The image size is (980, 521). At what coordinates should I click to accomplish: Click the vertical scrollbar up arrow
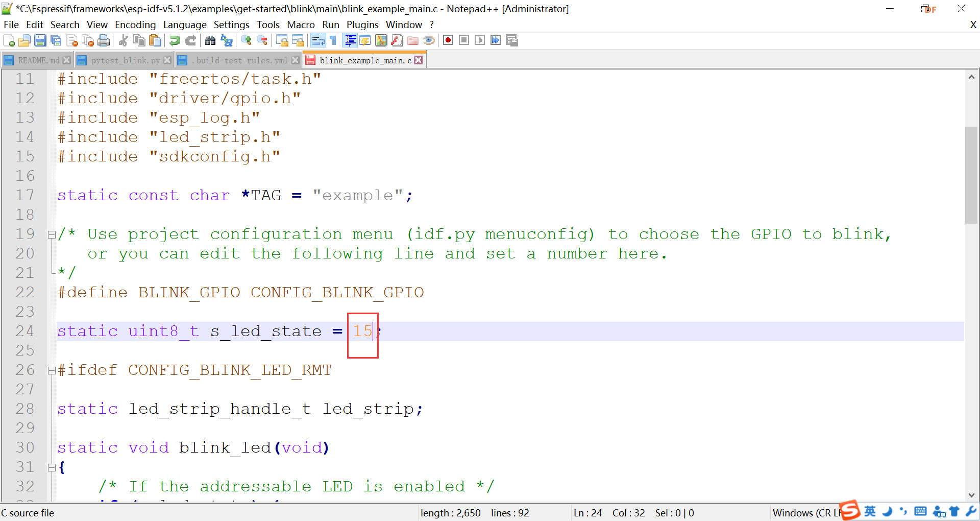pyautogui.click(x=971, y=77)
